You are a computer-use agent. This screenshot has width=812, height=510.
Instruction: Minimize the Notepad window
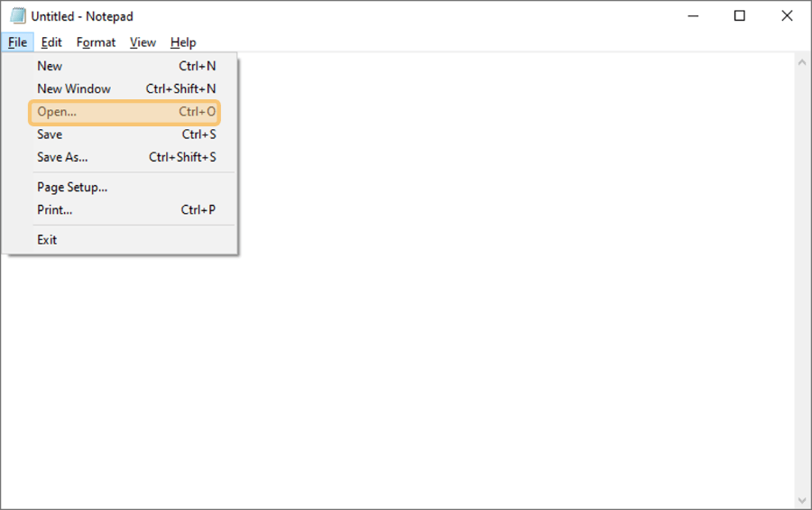693,16
